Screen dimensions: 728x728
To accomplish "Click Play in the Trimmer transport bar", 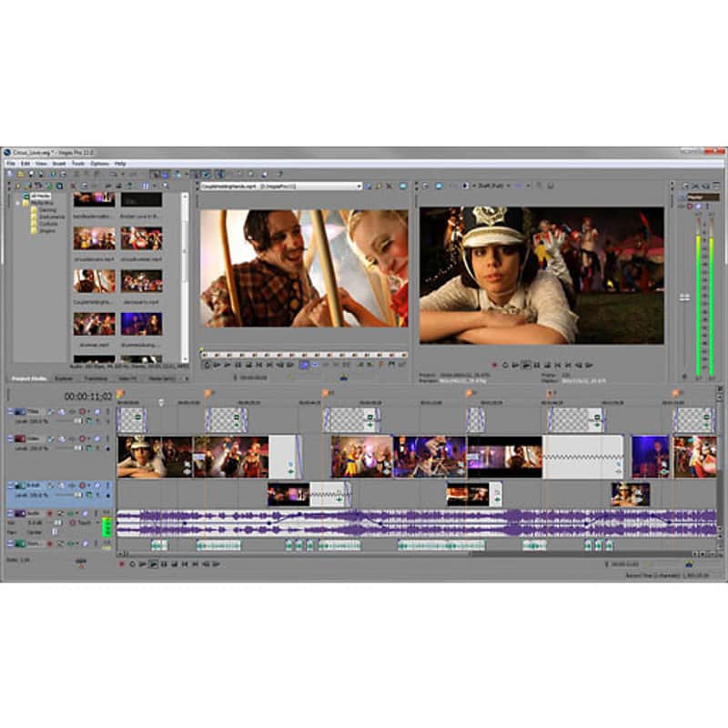I will (x=227, y=365).
